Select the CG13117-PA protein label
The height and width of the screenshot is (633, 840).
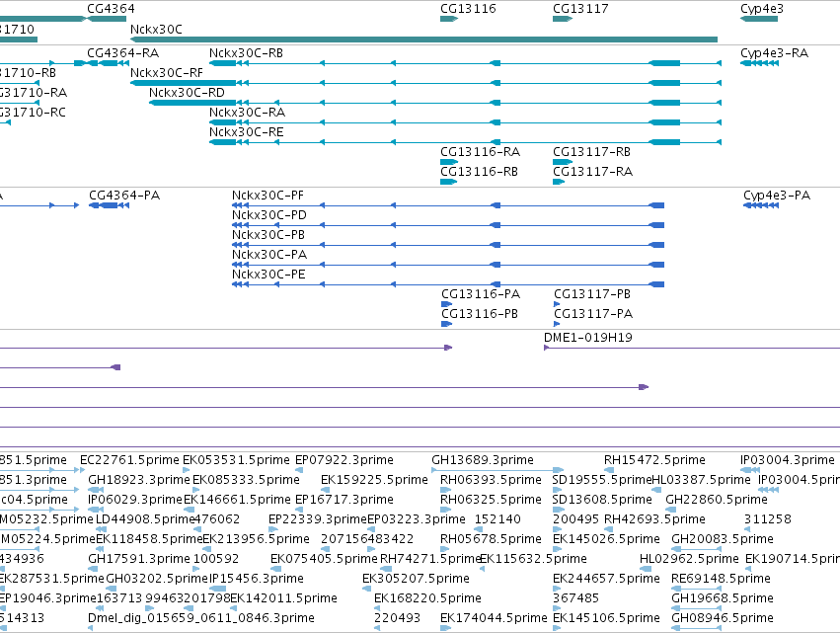point(593,314)
